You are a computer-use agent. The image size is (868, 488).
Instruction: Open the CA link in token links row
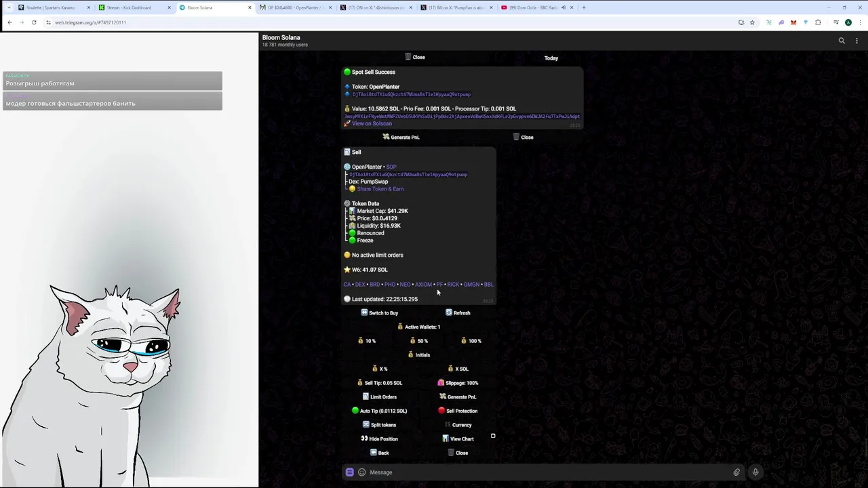pos(347,285)
